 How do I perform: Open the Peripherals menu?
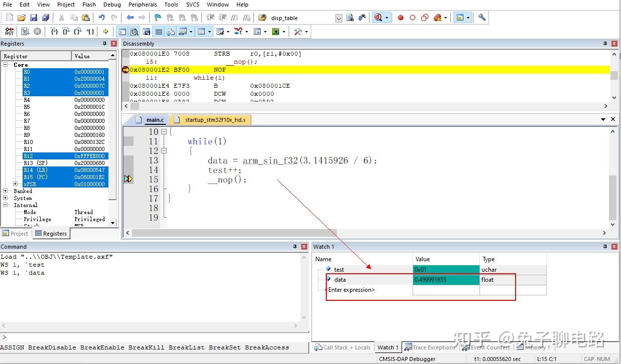[143, 5]
